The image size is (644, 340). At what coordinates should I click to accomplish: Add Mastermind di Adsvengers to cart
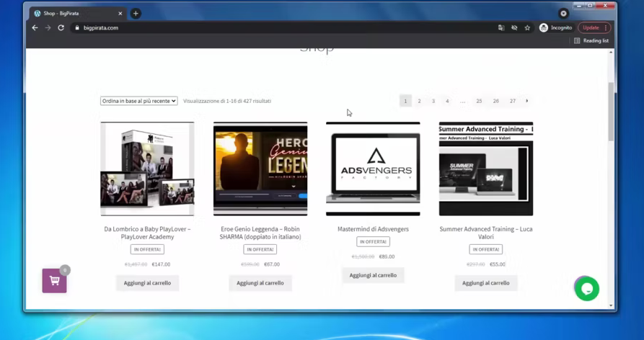(373, 275)
